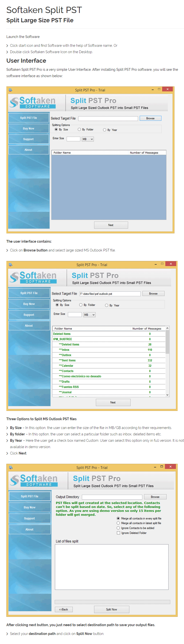Click Output Directory input field

coord(112,497)
